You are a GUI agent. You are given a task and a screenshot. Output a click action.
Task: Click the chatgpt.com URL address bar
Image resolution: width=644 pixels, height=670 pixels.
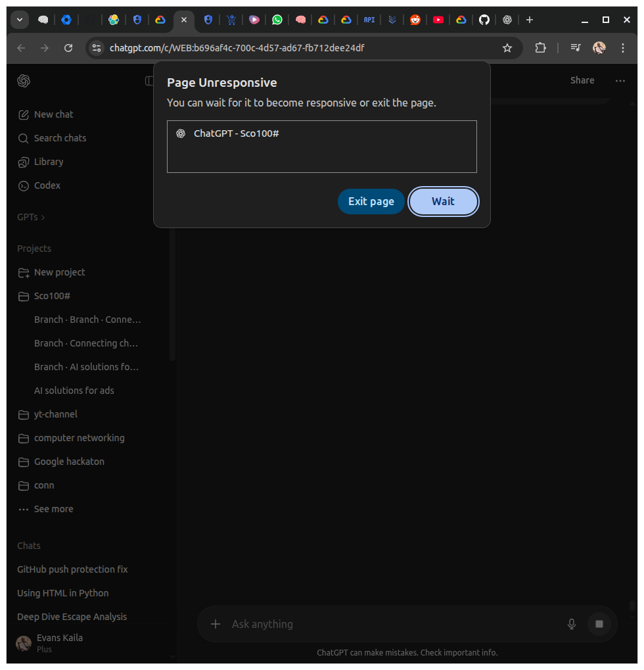click(x=237, y=48)
